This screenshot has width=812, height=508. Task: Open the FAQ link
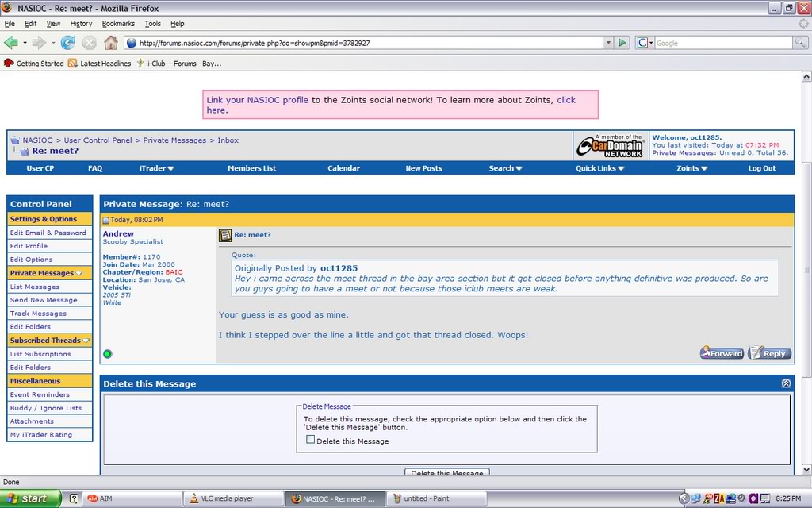[x=95, y=168]
